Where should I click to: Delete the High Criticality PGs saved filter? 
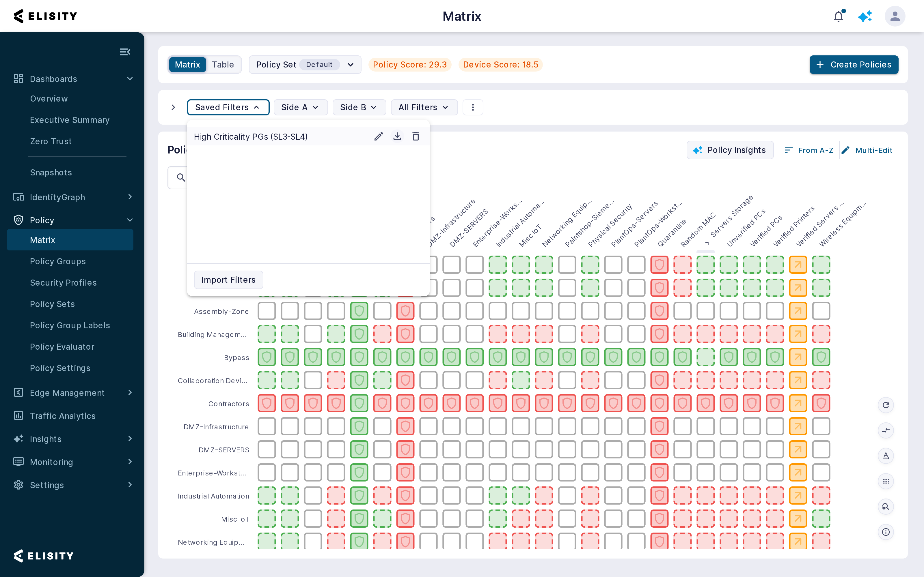[x=416, y=136]
